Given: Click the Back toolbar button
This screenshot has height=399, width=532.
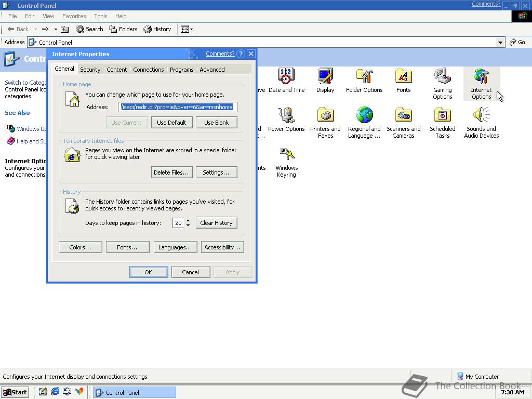Looking at the screenshot, I should (18, 29).
